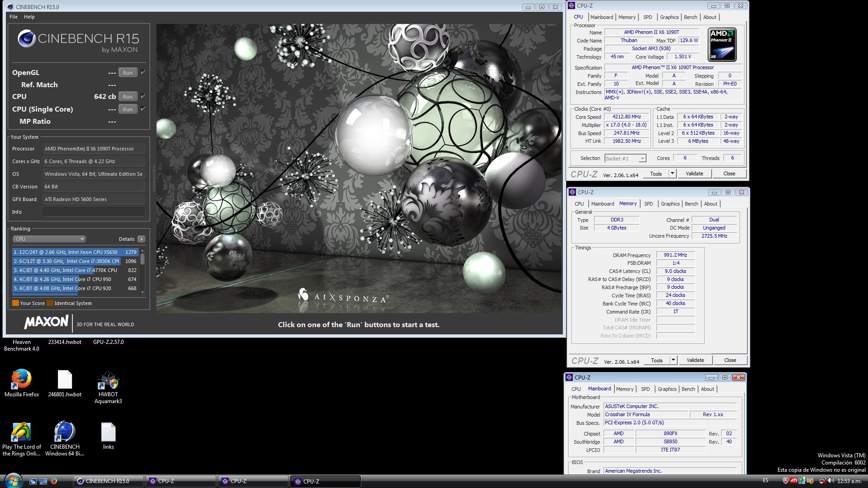The image size is (868, 488).
Task: Open HWBOT Aquamark3 desktop shortcut
Action: coord(108,387)
